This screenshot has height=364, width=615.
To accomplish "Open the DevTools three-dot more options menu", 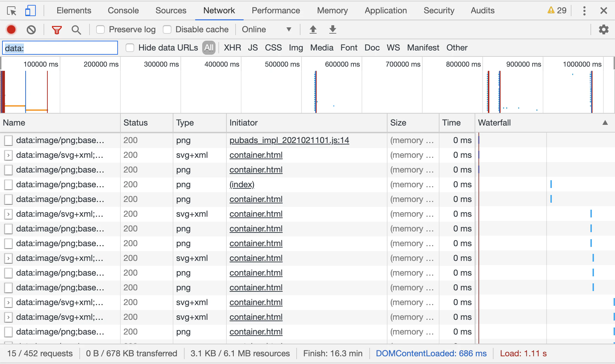I will [x=584, y=11].
